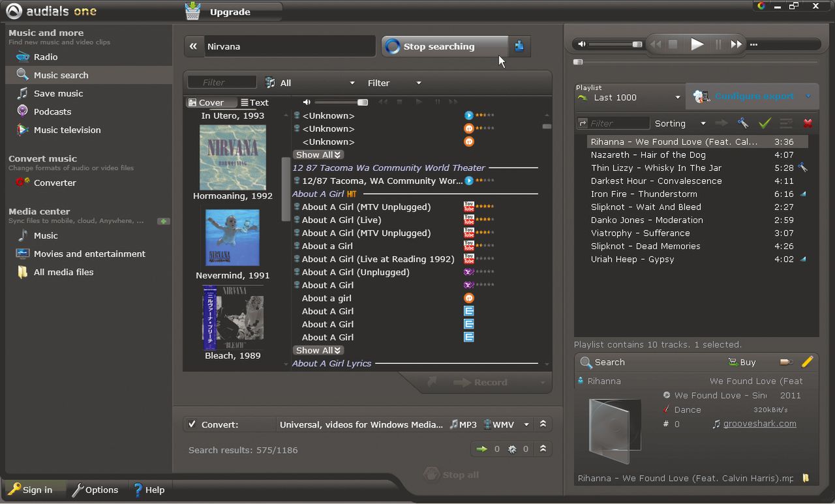Collapse the Convert panel chevron
Image resolution: width=835 pixels, height=504 pixels.
pos(543,424)
